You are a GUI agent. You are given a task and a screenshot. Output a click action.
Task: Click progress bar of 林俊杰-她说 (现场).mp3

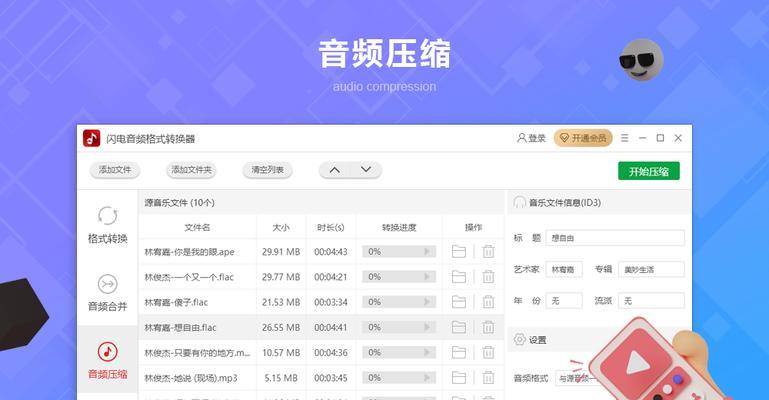(x=399, y=377)
